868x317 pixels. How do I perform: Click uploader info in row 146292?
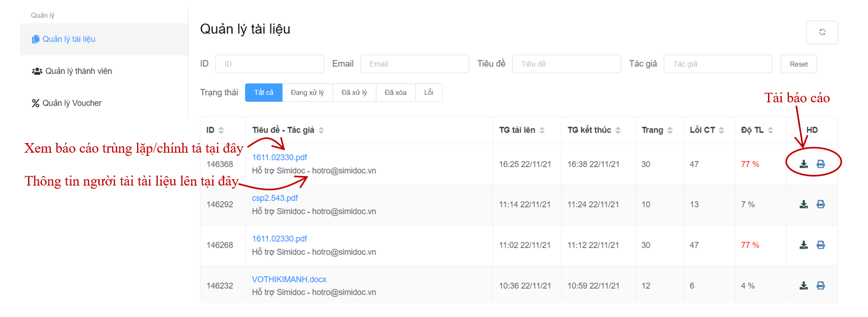click(314, 212)
